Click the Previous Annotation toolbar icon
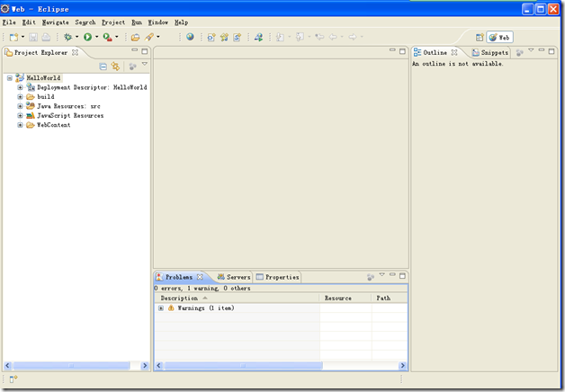The width and height of the screenshot is (565, 392). pyautogui.click(x=300, y=37)
